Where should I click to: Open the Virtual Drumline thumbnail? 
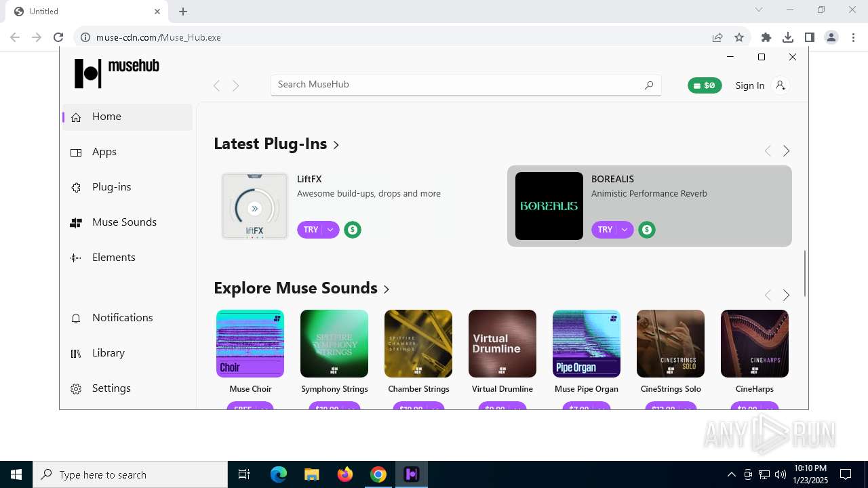pos(502,344)
